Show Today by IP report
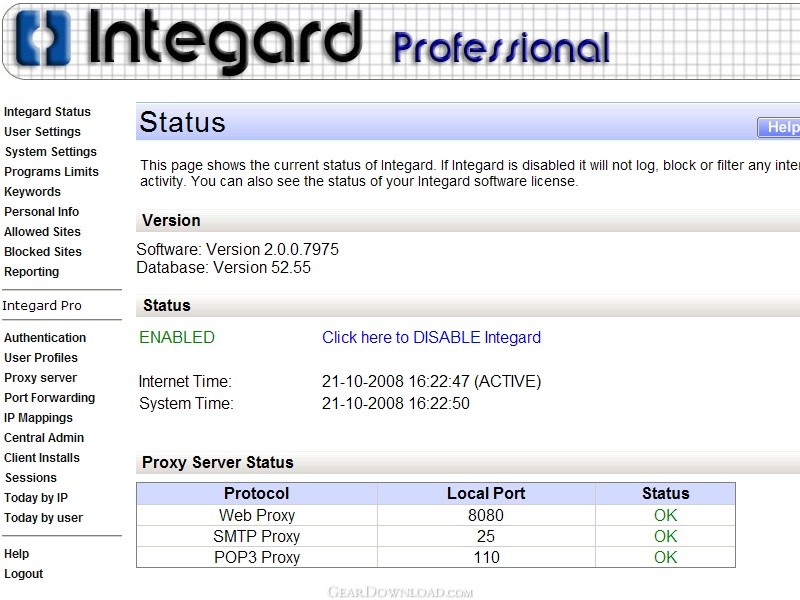The width and height of the screenshot is (800, 600). pyautogui.click(x=36, y=497)
